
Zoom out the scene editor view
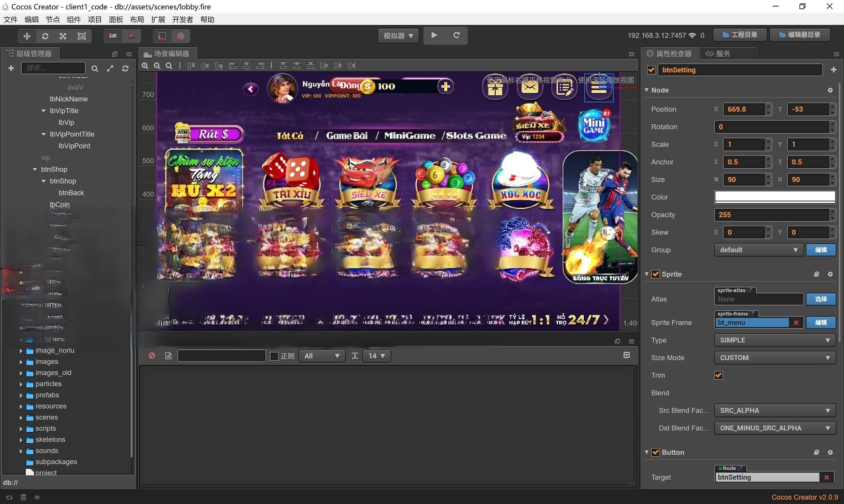157,66
